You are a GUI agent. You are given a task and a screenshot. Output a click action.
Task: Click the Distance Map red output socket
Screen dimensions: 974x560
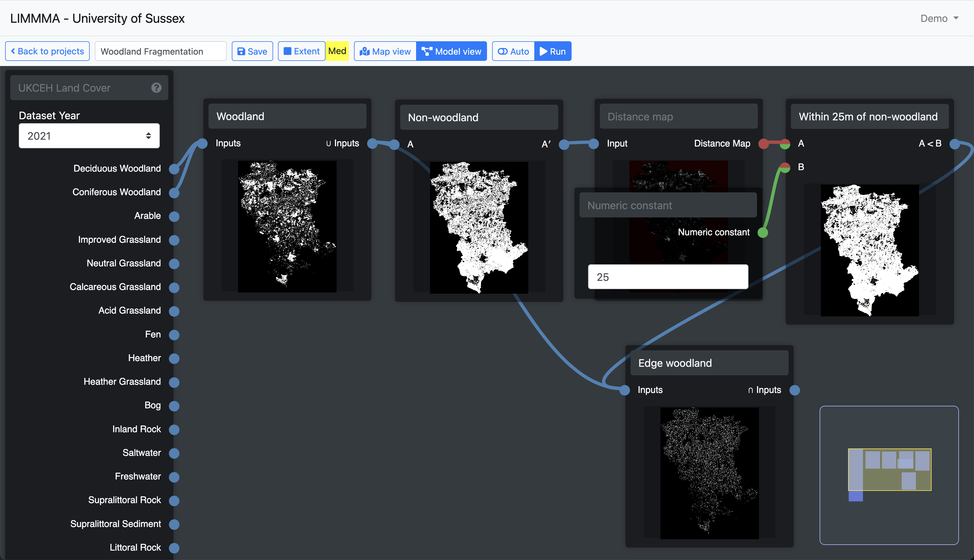[764, 143]
